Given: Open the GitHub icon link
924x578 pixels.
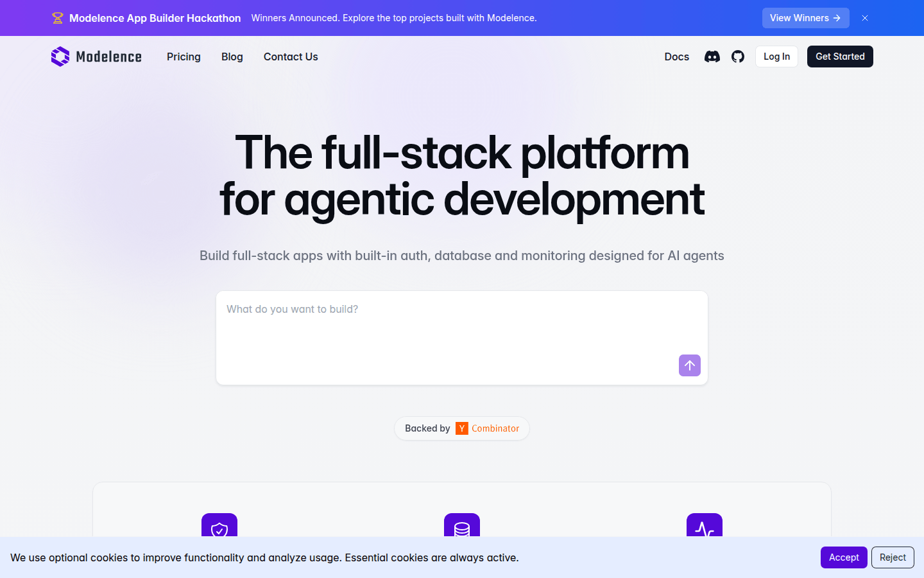Looking at the screenshot, I should click(x=737, y=57).
